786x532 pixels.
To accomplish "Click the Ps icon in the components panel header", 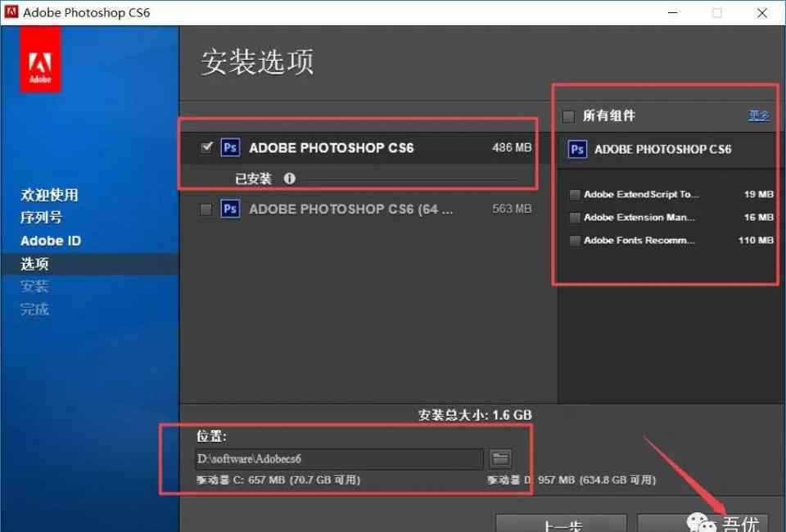I will click(577, 149).
